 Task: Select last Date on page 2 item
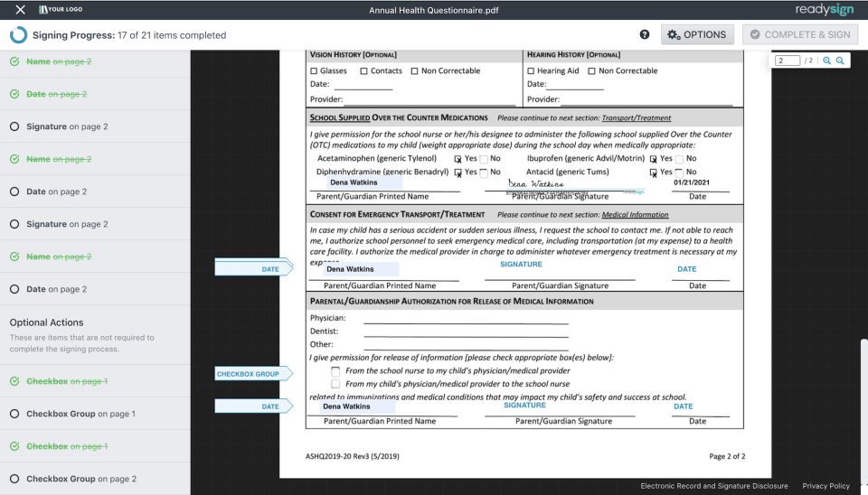coord(95,289)
